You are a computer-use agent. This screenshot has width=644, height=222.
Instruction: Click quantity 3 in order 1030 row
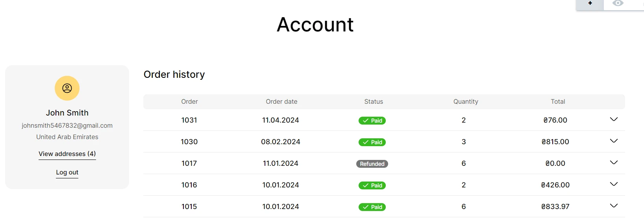tap(464, 142)
